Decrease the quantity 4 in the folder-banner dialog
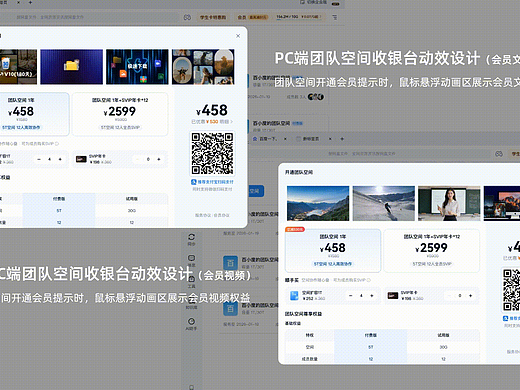 (x=39, y=159)
